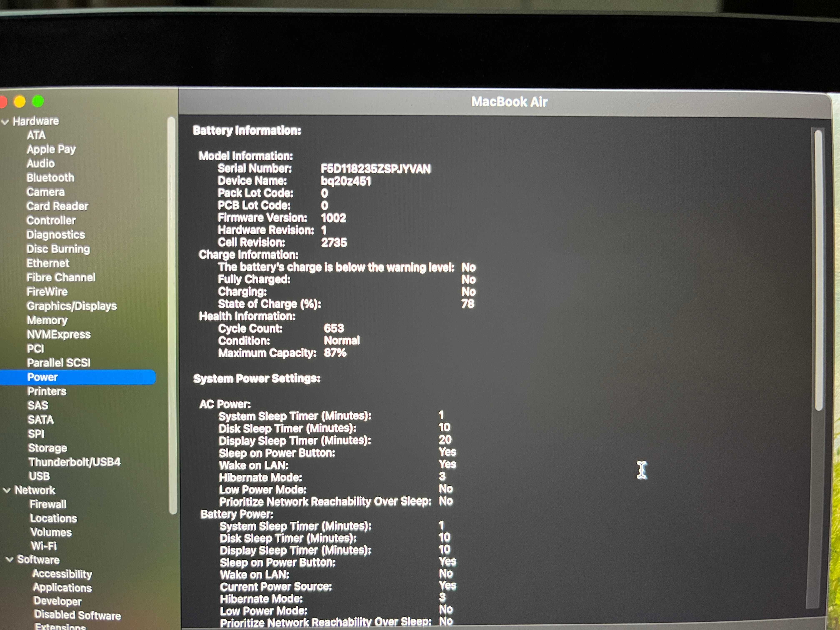Screen dimensions: 840x630
Task: Click the Software section label
Action: tap(38, 560)
